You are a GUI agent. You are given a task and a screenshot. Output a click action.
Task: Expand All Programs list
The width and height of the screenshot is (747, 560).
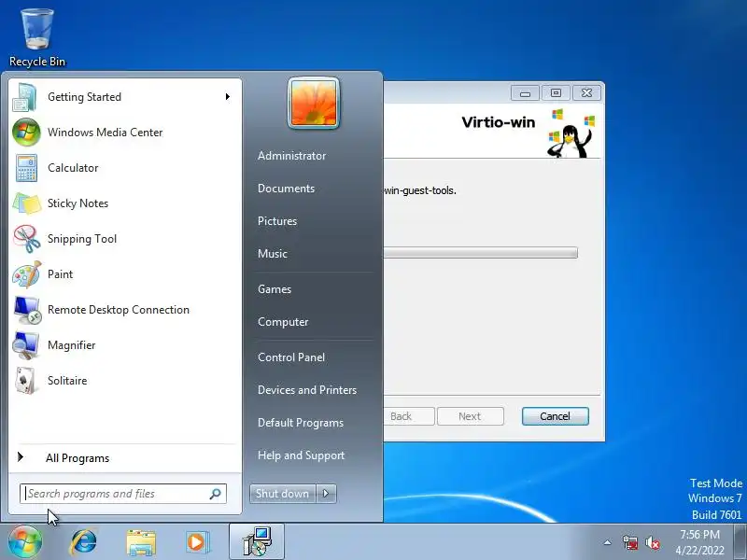coord(78,458)
